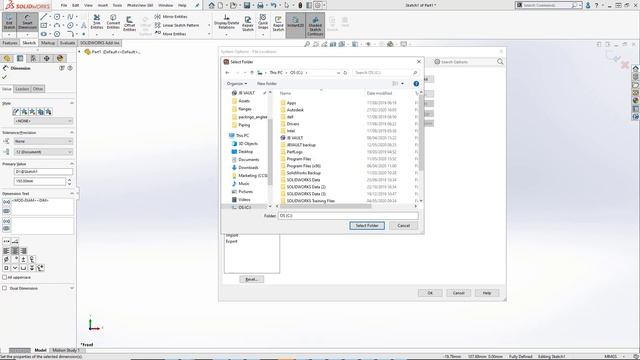Image resolution: width=640 pixels, height=360 pixels.
Task: Click the Move Entities tool
Action: click(x=170, y=34)
